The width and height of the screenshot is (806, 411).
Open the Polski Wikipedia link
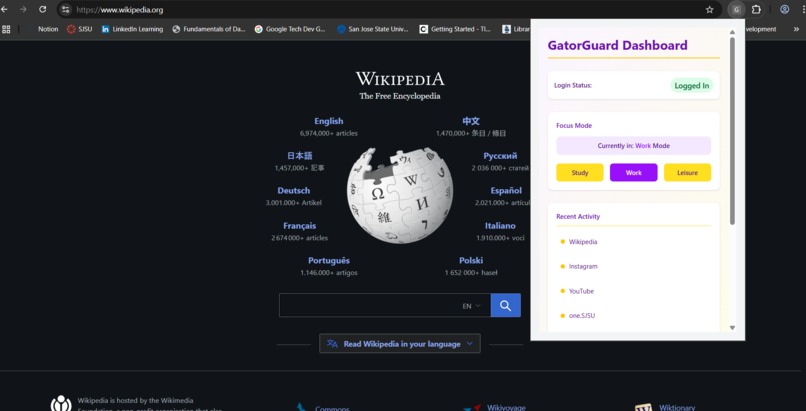471,260
